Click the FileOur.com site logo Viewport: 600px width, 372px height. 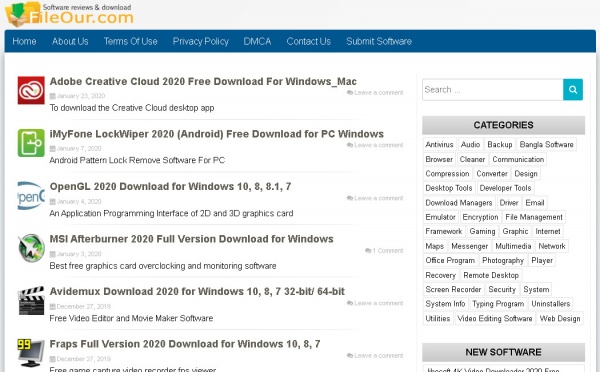(70, 15)
